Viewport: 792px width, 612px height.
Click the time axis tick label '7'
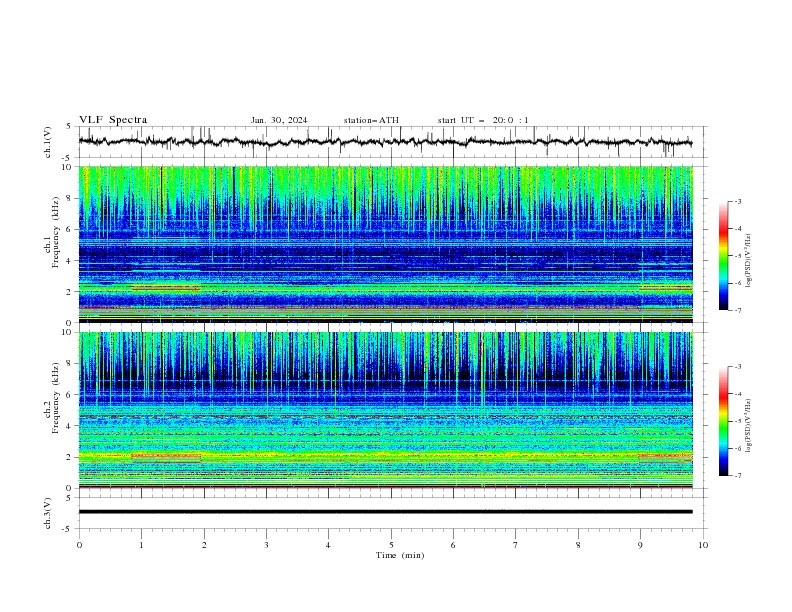(516, 545)
